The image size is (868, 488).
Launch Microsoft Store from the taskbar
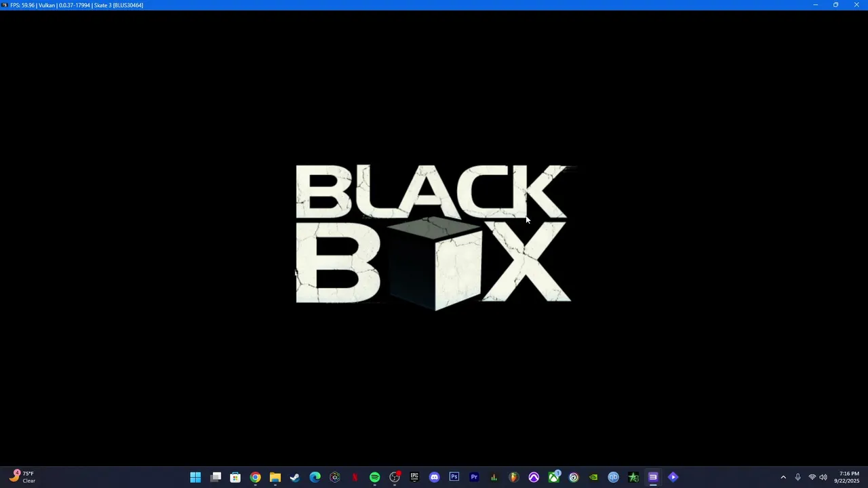point(235,477)
